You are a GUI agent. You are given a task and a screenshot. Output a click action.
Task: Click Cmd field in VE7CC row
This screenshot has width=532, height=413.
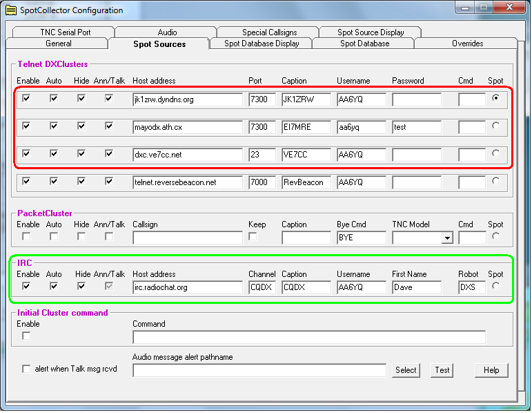click(472, 155)
